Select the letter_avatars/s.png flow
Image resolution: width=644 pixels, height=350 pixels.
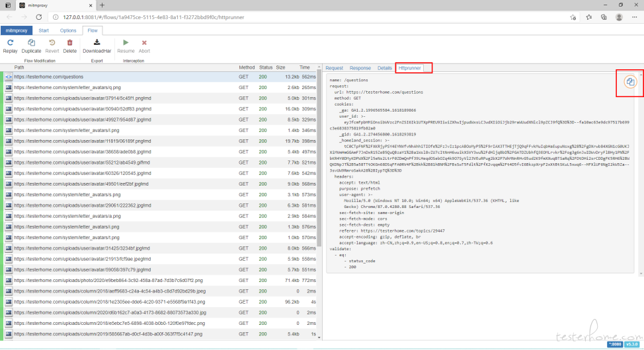click(x=160, y=195)
